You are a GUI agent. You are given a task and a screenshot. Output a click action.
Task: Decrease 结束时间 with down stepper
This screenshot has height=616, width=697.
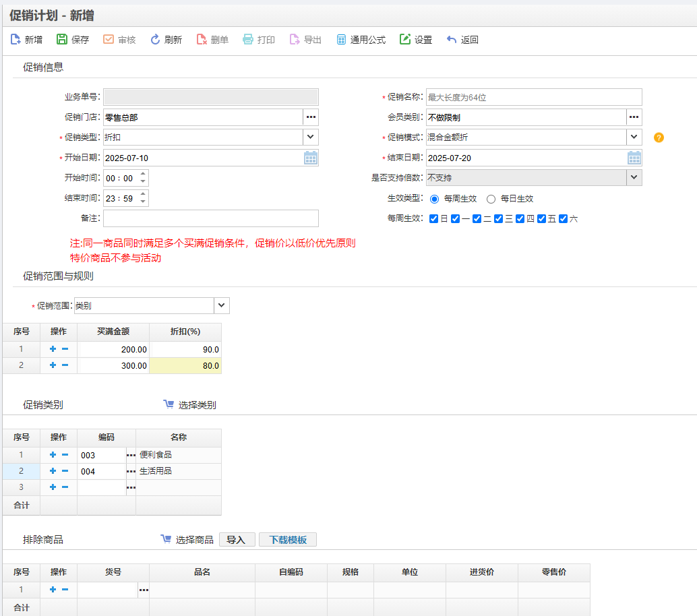143,202
